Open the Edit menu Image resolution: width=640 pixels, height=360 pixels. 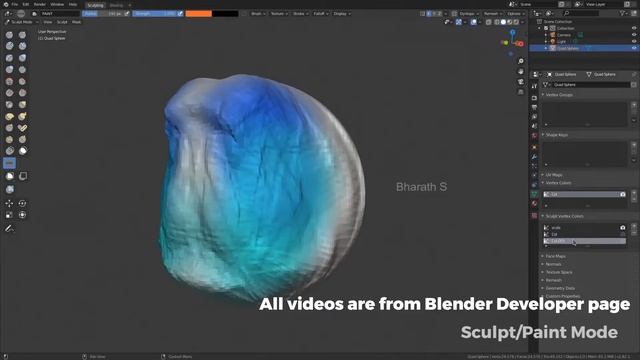click(26, 4)
